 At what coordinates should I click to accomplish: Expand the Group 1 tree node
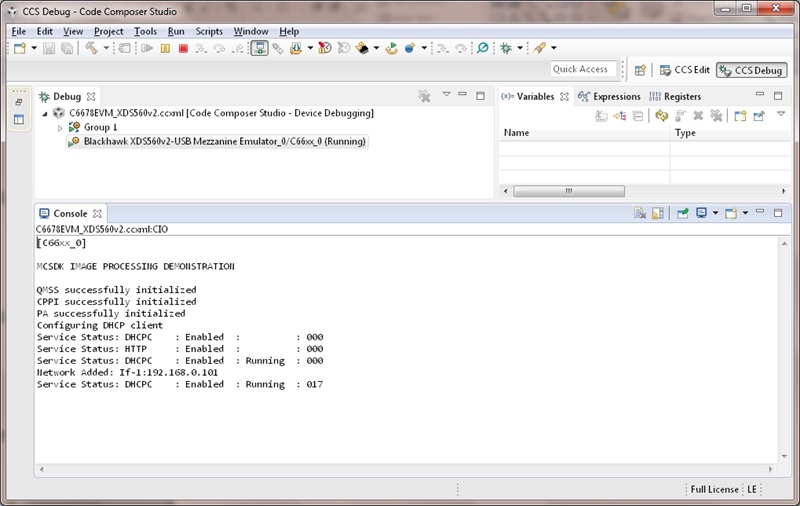tap(60, 128)
